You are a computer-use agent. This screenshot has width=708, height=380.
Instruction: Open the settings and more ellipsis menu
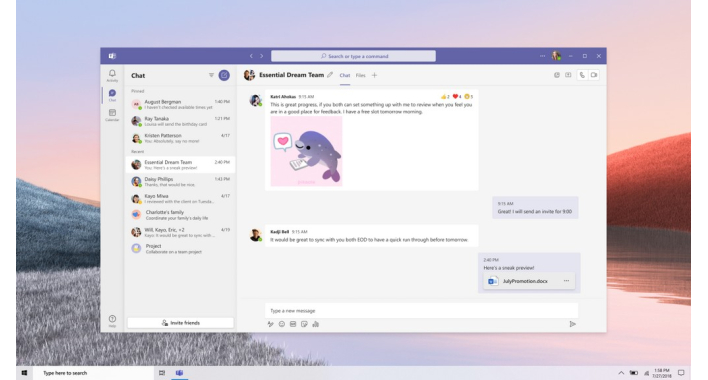pyautogui.click(x=542, y=56)
